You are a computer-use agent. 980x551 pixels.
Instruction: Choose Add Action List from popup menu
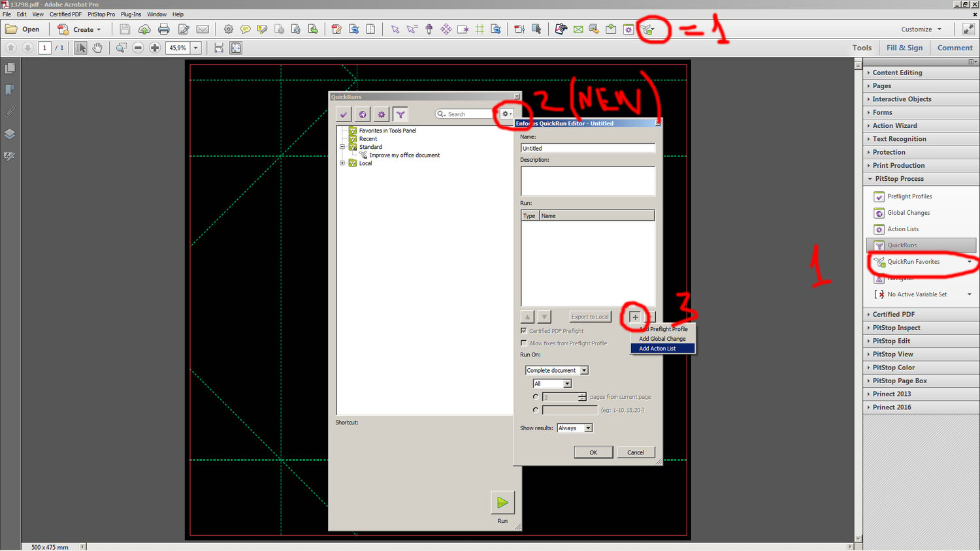pyautogui.click(x=662, y=349)
